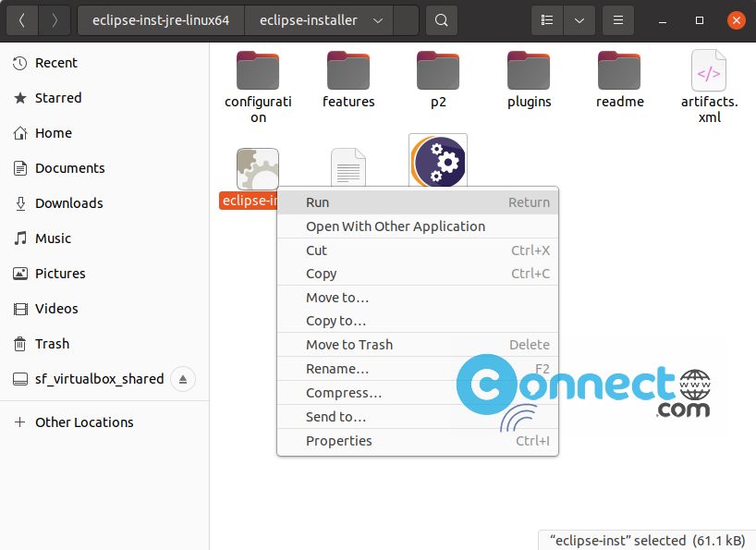Eject the sf_virtualbox_shared drive
The height and width of the screenshot is (550, 756).
coord(183,379)
